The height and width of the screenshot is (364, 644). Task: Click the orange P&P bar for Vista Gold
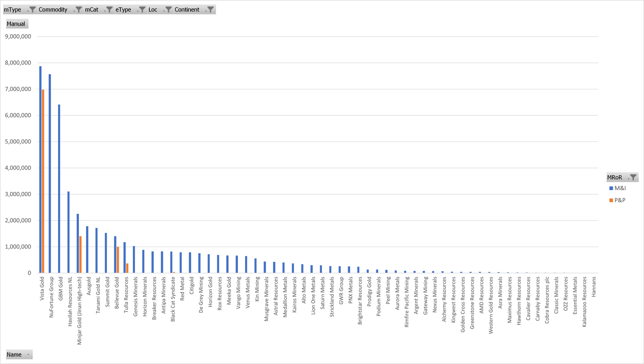pyautogui.click(x=43, y=181)
